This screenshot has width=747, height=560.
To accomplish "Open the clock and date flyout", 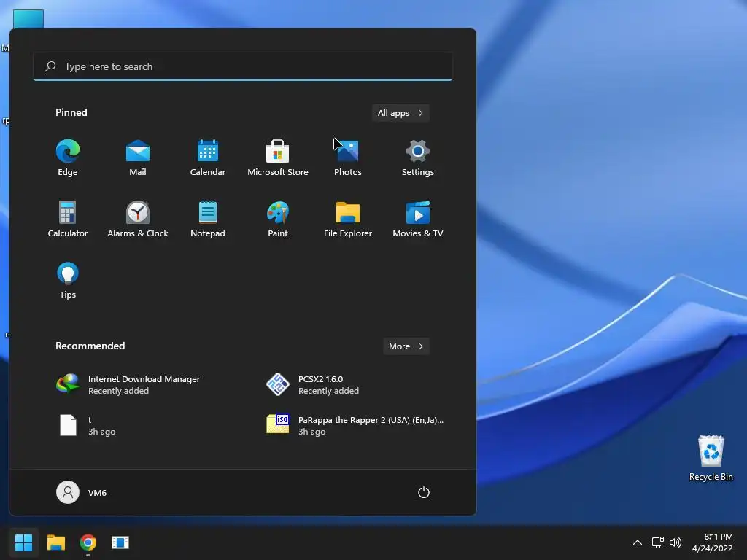I will point(713,542).
